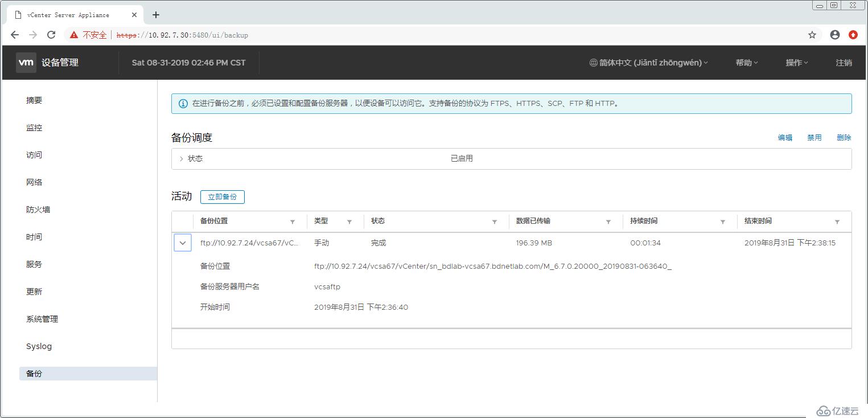
Task: Click the info icon in banner
Action: (183, 104)
